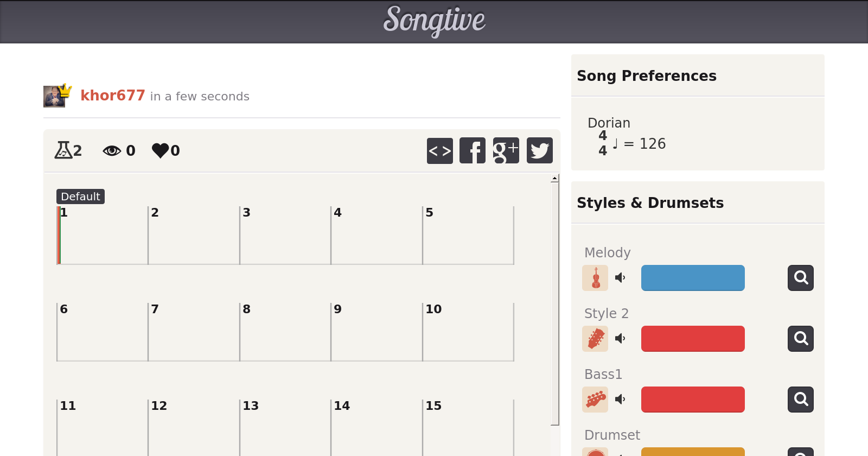Share the song on Twitter
The image size is (868, 456).
(x=539, y=150)
